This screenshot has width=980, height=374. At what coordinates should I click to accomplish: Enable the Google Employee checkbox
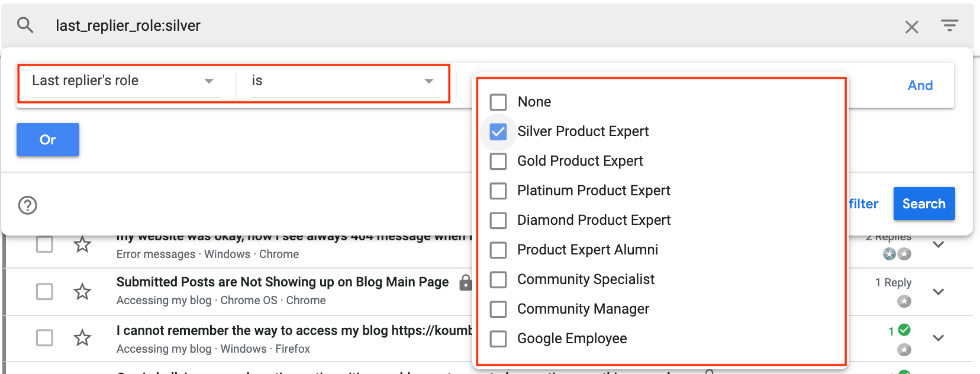pos(498,338)
